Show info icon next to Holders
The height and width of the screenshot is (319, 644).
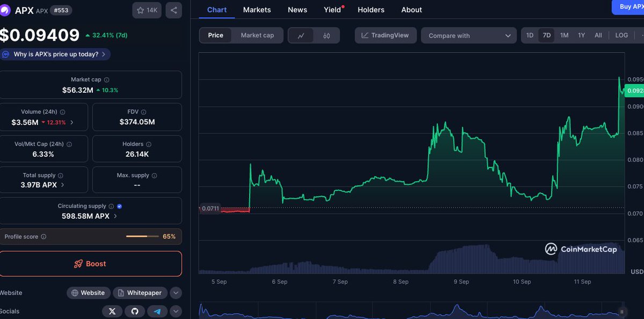pos(149,144)
